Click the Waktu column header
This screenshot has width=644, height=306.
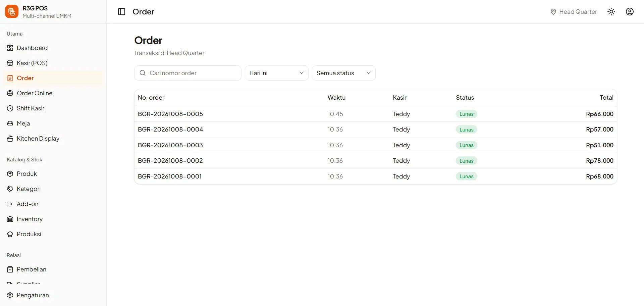[x=336, y=98]
